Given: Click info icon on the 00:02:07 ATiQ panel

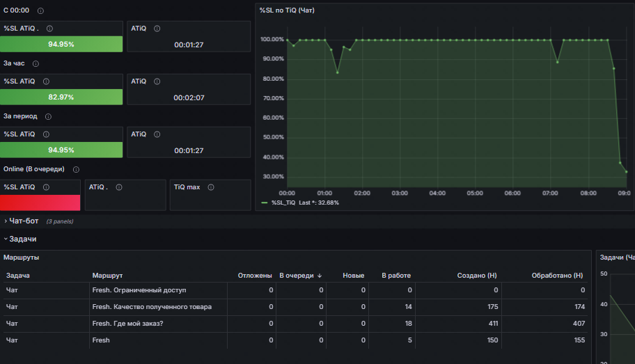Looking at the screenshot, I should [x=157, y=81].
